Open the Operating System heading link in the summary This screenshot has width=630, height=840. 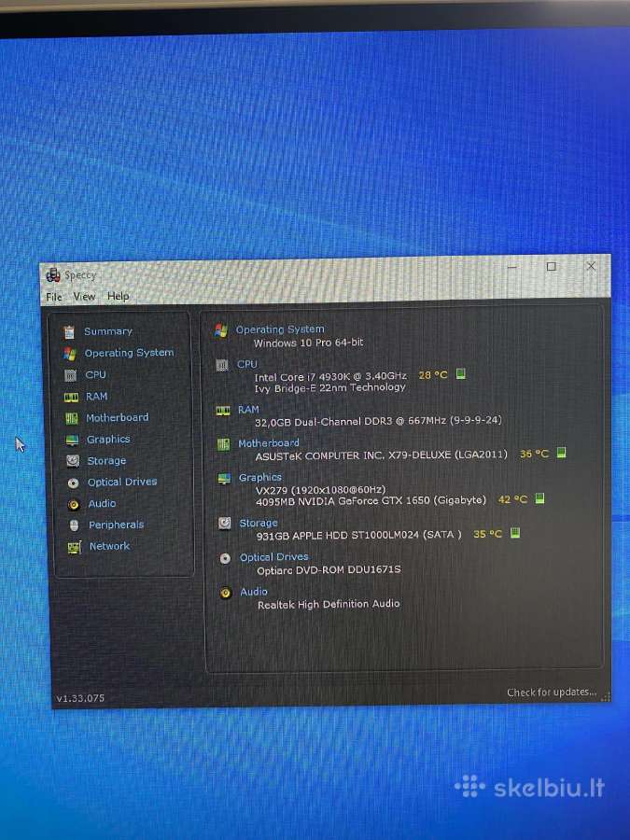click(280, 329)
